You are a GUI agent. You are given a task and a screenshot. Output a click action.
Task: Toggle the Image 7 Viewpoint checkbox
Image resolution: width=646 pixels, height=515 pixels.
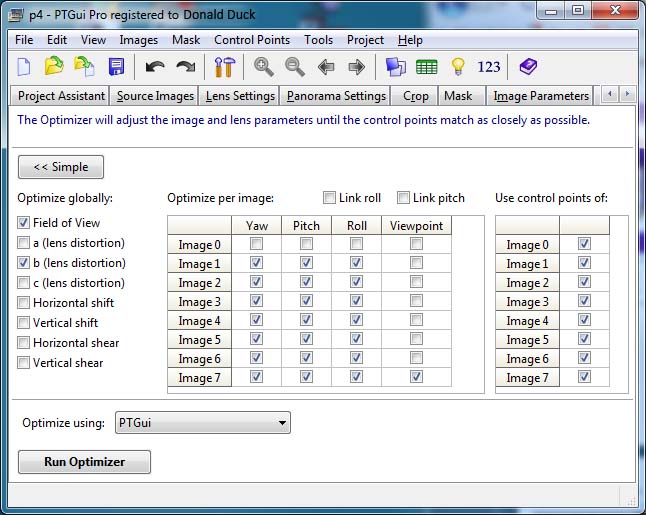click(416, 377)
